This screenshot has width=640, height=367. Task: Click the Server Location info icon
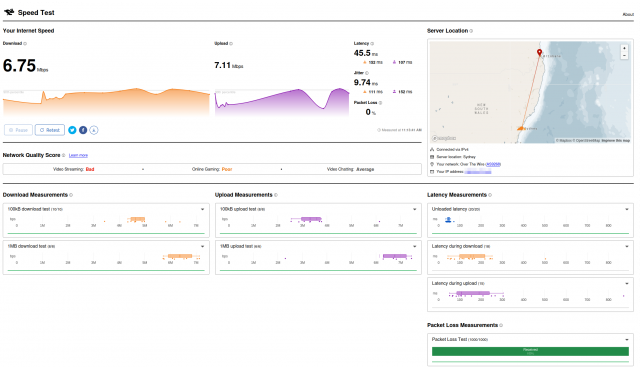point(471,31)
